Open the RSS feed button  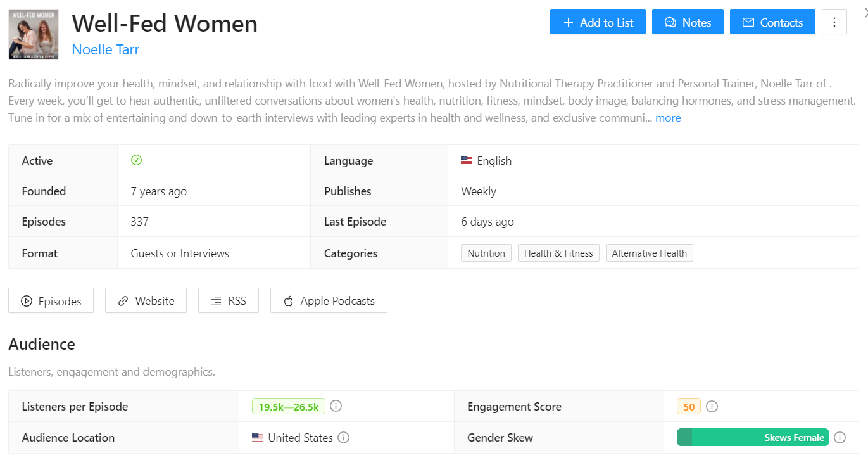pos(229,301)
